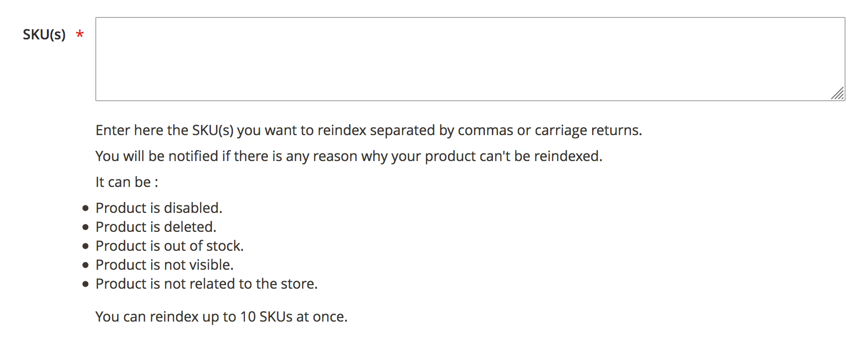Click the red required asterisk
Screen dimensions: 868x353
click(80, 34)
